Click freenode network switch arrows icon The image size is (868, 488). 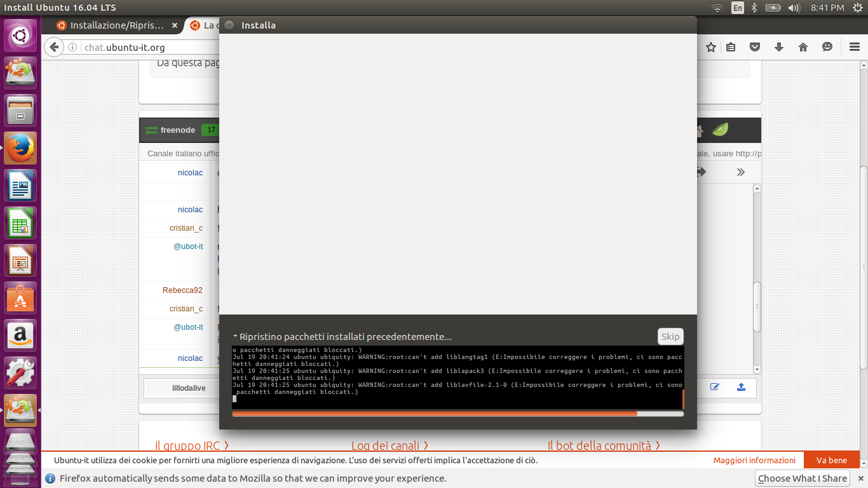pyautogui.click(x=151, y=130)
